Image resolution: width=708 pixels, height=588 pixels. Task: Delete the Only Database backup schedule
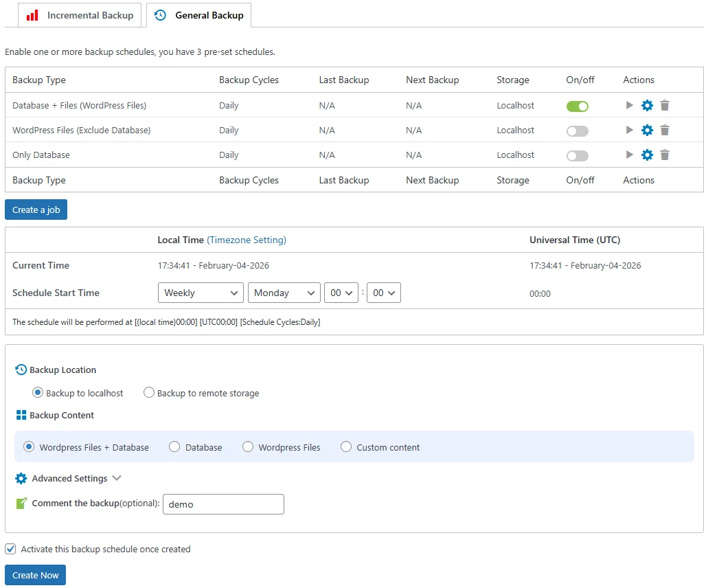pyautogui.click(x=664, y=155)
